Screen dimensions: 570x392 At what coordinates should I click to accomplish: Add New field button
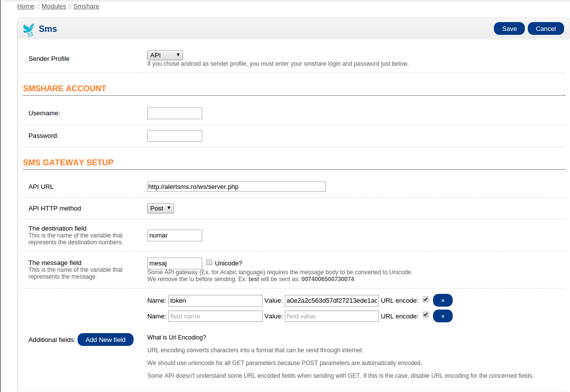click(x=106, y=340)
